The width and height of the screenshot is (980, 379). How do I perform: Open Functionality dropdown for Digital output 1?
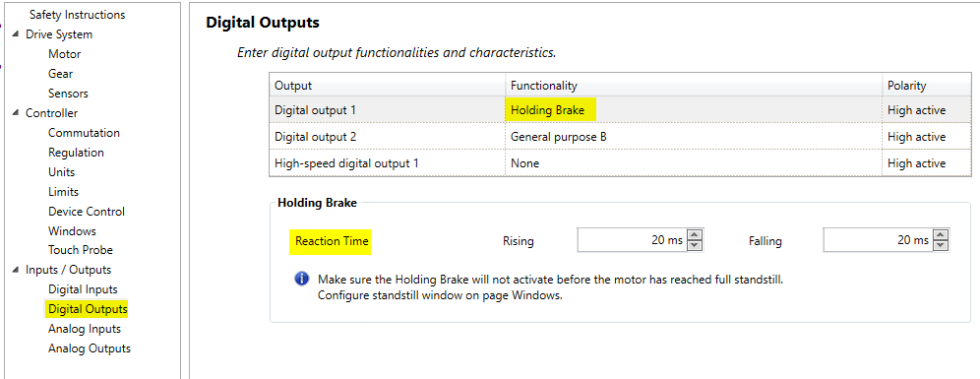click(x=694, y=110)
